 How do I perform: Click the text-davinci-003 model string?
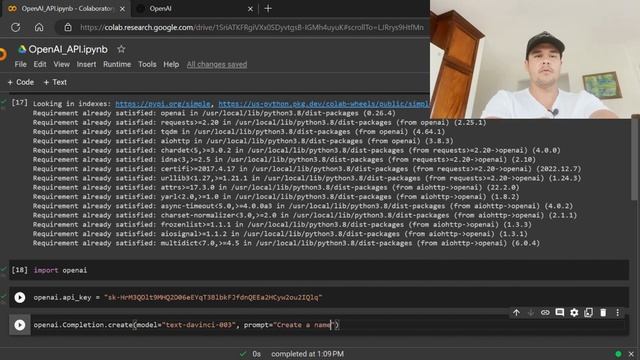coord(199,325)
